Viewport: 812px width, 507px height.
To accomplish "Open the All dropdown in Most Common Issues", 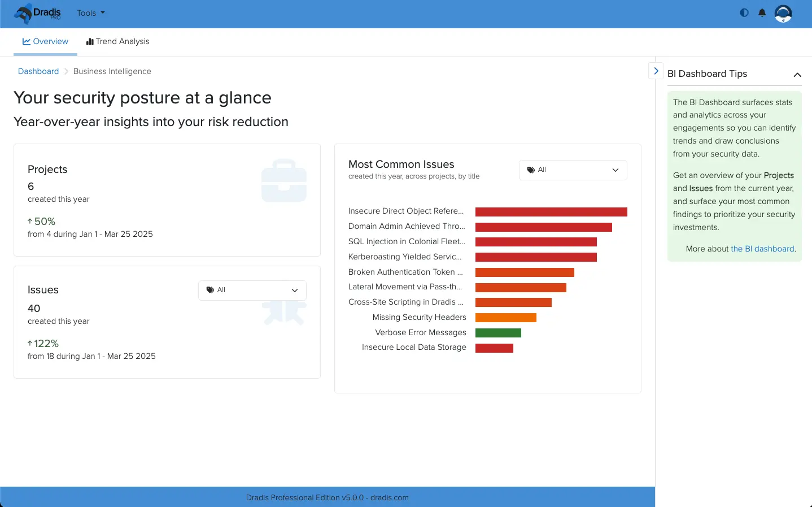I will click(x=573, y=170).
